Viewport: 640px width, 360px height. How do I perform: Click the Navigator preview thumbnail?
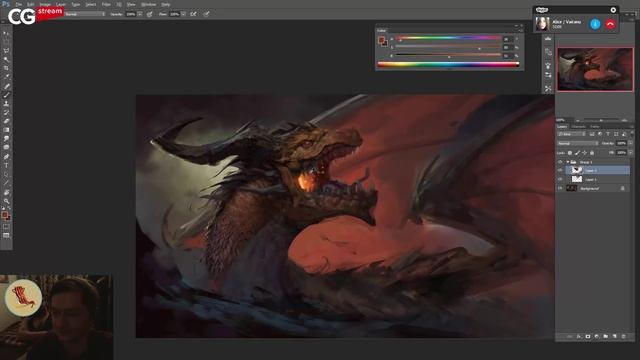[x=595, y=69]
